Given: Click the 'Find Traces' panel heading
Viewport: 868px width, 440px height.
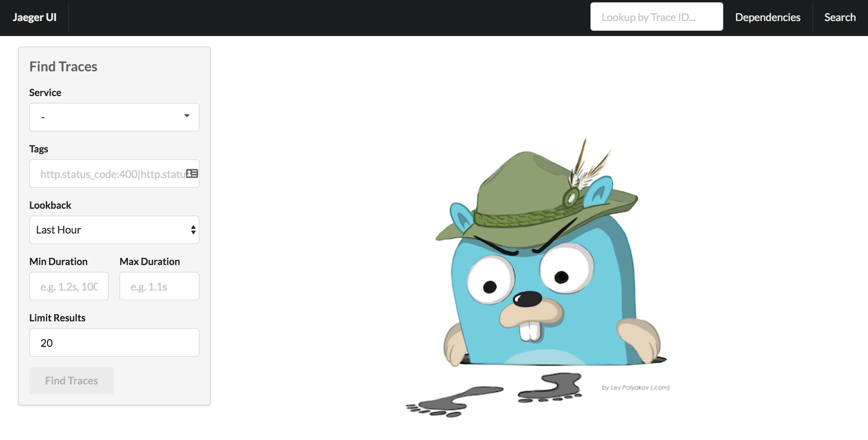Looking at the screenshot, I should pyautogui.click(x=63, y=66).
